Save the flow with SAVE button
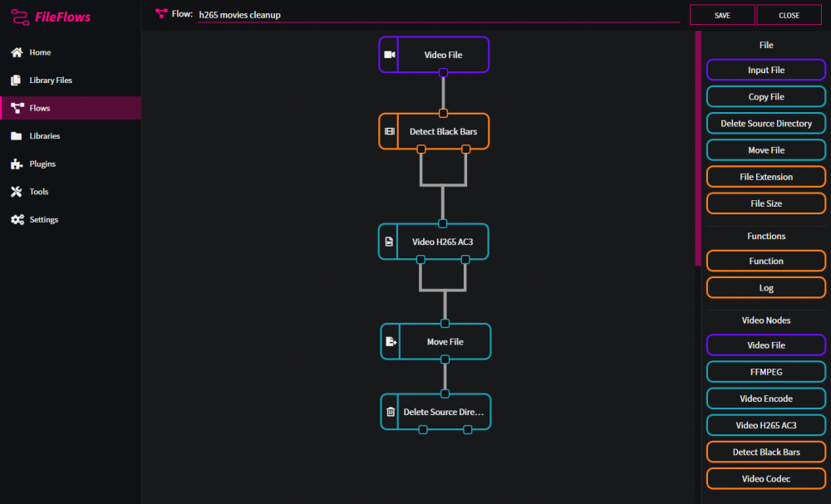831x504 pixels. [722, 15]
